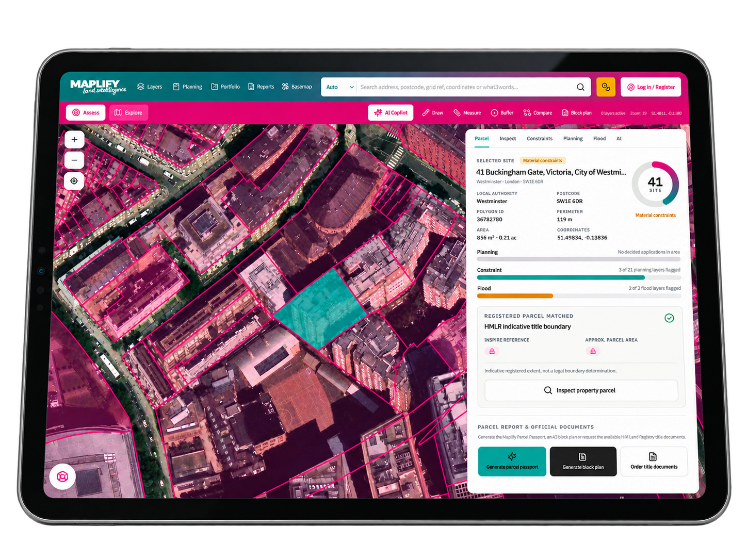Click the Maplify land intelligence logo
This screenshot has height=560, width=747.
[x=98, y=87]
